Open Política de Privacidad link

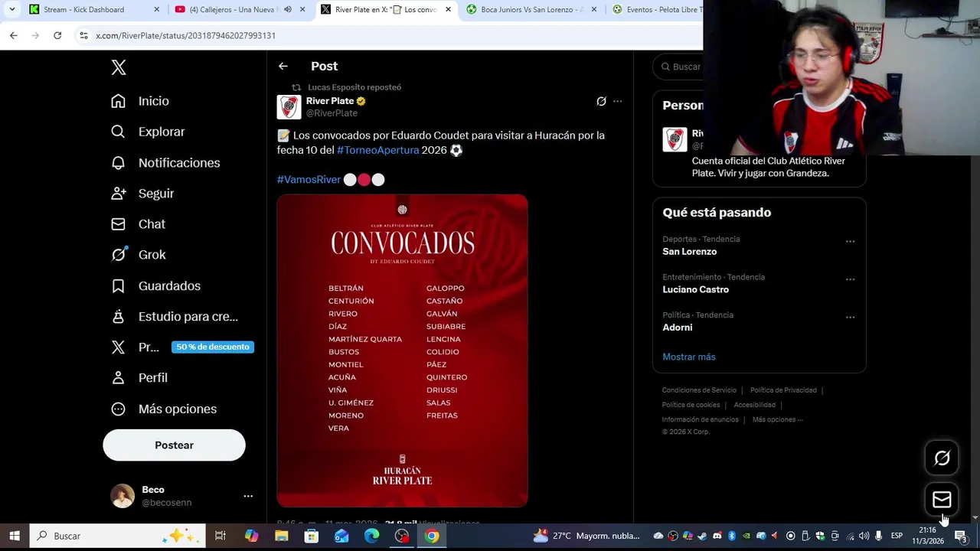point(783,390)
